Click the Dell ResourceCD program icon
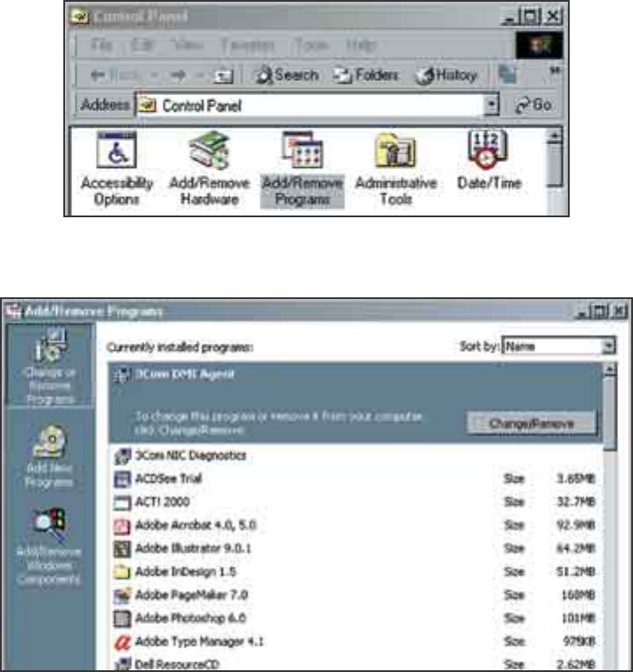 (122, 664)
